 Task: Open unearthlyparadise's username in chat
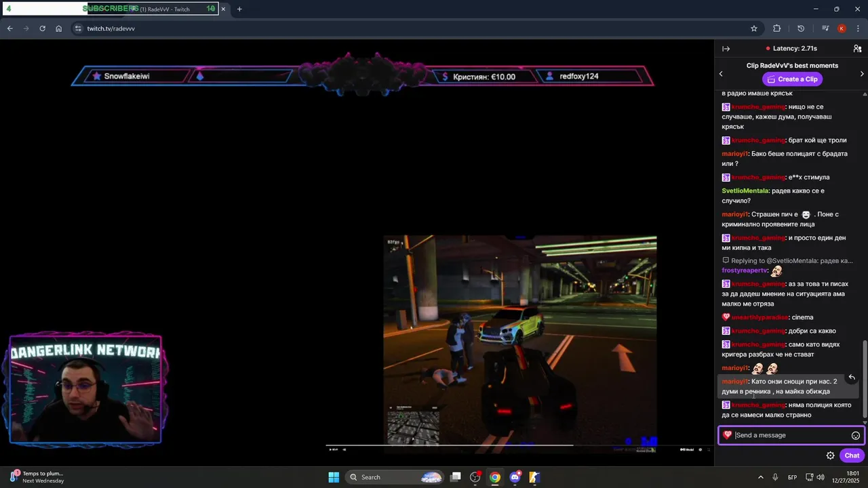pyautogui.click(x=760, y=317)
